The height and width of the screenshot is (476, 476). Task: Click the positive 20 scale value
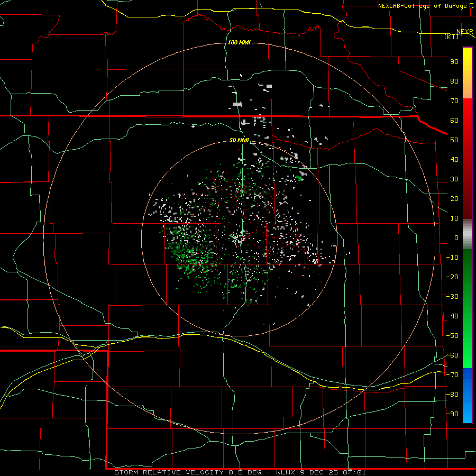click(x=454, y=198)
